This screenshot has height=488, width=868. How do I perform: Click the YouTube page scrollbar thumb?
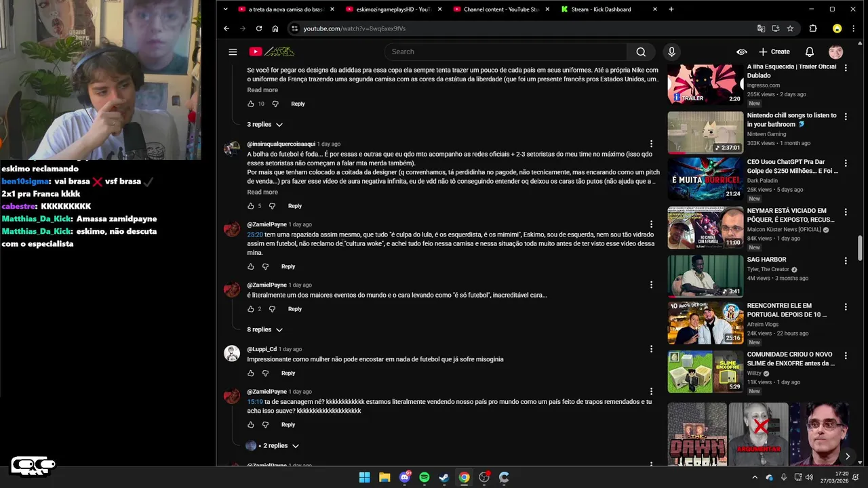click(x=861, y=248)
